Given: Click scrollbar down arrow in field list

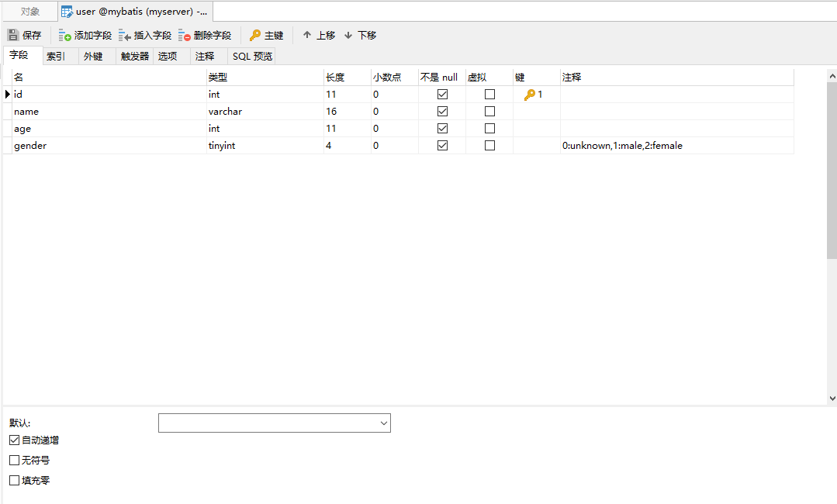Looking at the screenshot, I should tap(832, 398).
